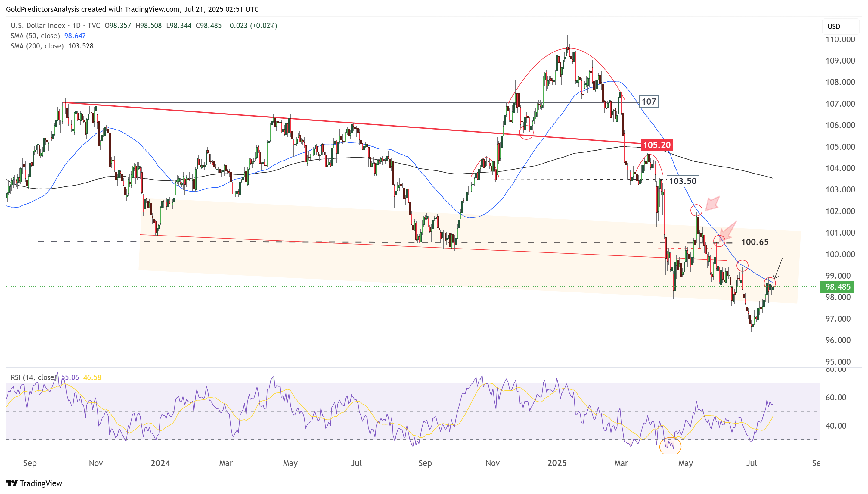Click the 110.000 price axis label
This screenshot has height=494, width=868.
(840, 39)
